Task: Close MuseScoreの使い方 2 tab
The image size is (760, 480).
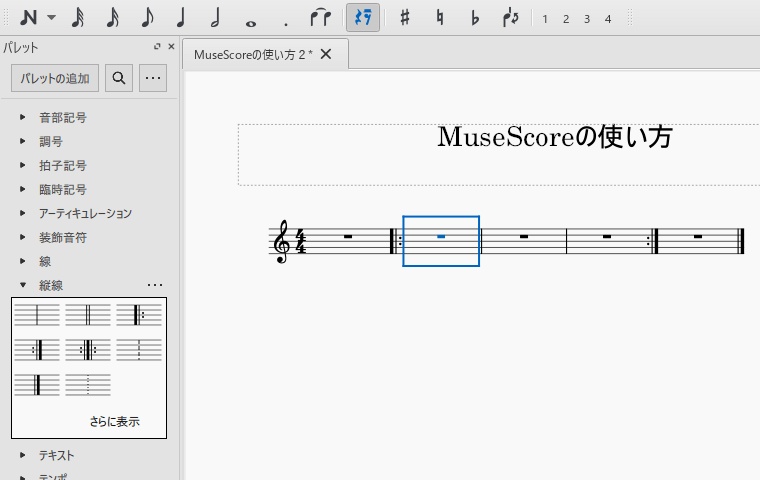Action: click(326, 54)
